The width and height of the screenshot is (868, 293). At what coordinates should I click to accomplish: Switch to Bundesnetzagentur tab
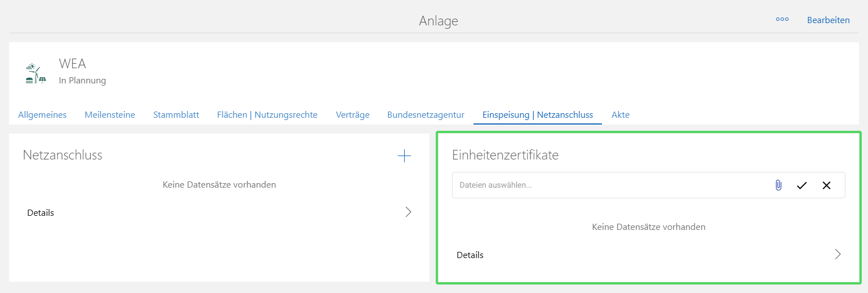click(426, 115)
